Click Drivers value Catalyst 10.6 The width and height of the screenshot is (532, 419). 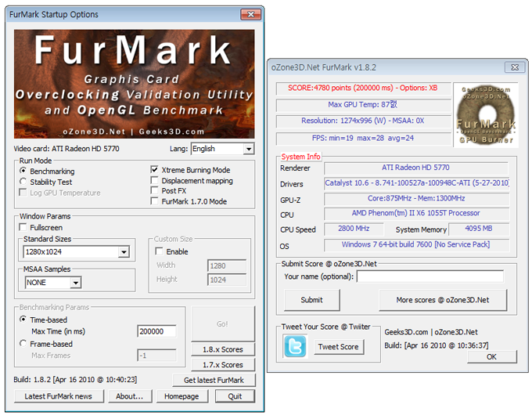pos(417,183)
